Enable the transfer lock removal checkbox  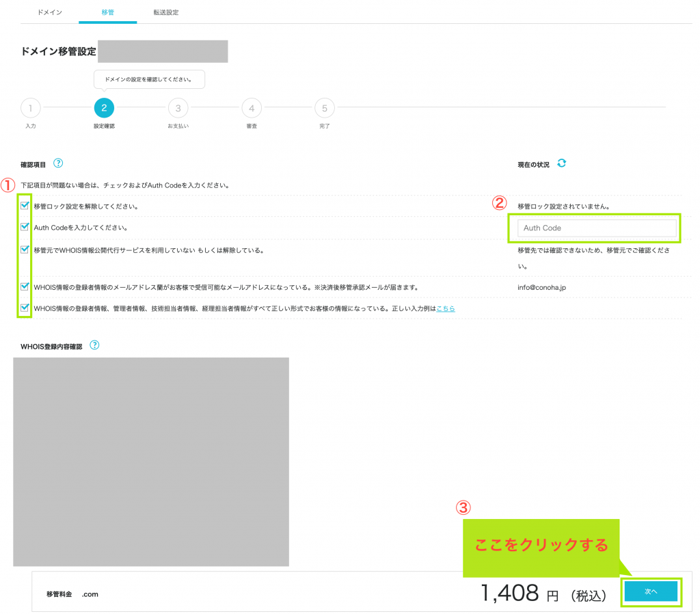tap(25, 204)
